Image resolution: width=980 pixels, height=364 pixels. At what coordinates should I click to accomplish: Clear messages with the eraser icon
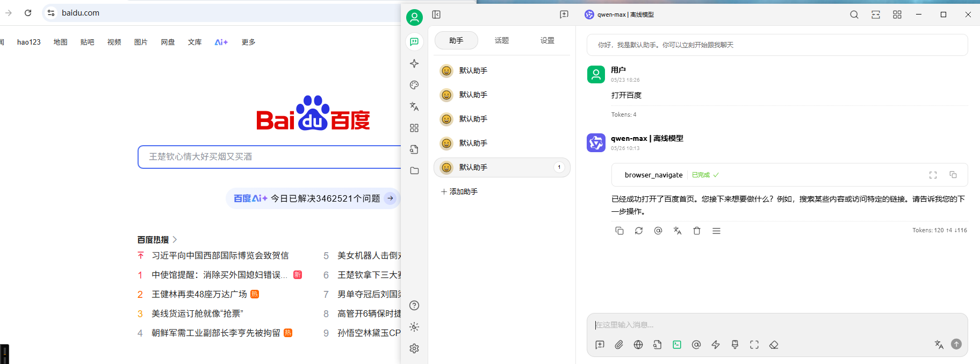tap(774, 345)
